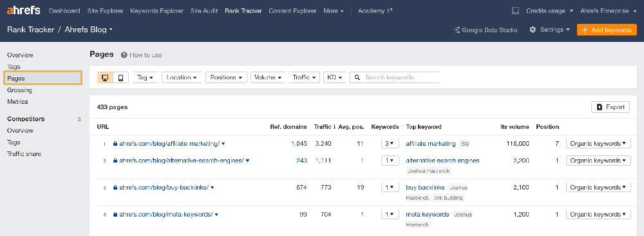644x236 pixels.
Task: Open Organic keywords dropdown for affiliate-marketing row
Action: [598, 144]
